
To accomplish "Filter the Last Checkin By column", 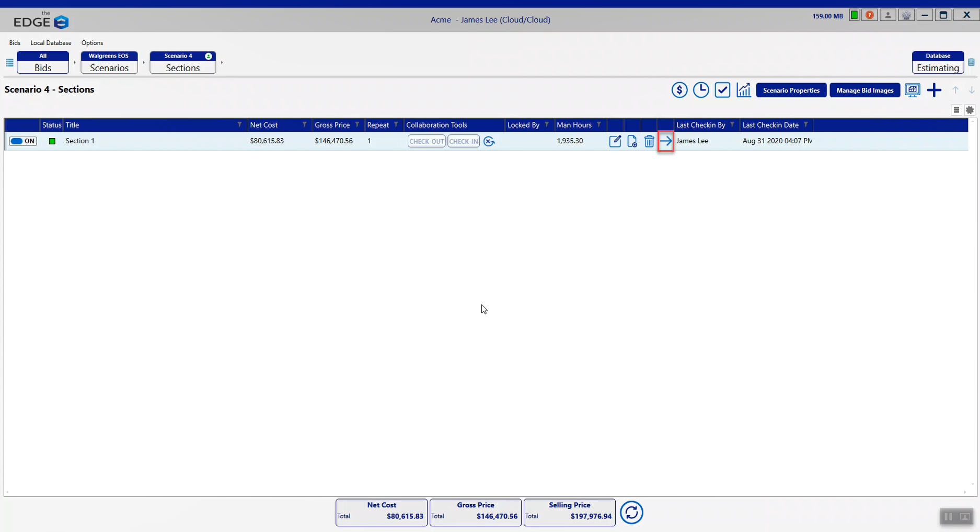I will [x=732, y=124].
